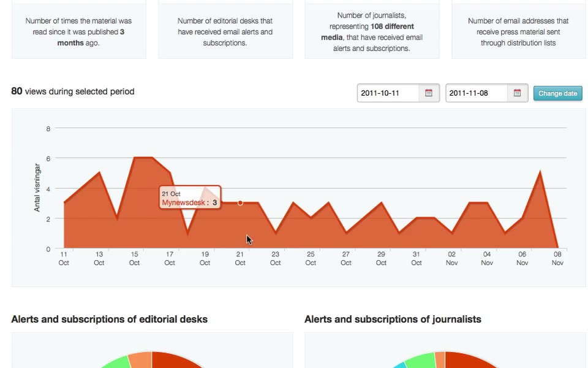
Task: Click the 'Number of email addresses' description text
Action: coord(518,32)
